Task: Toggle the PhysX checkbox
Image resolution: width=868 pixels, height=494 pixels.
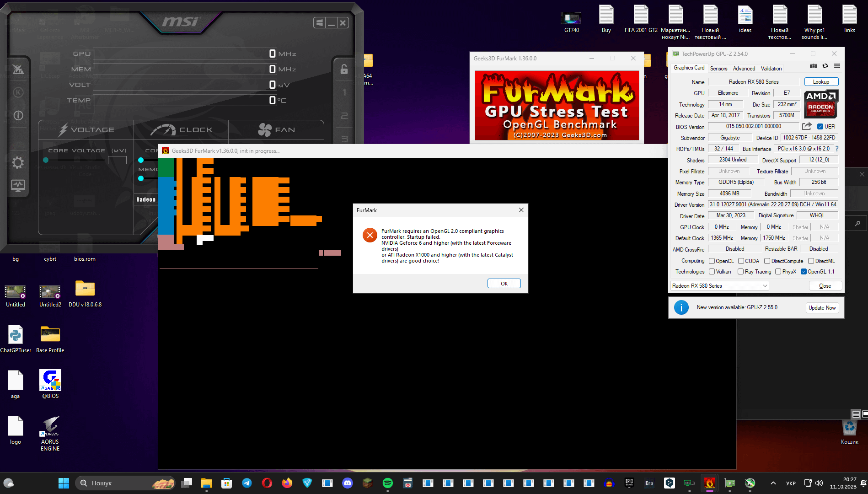Action: point(778,272)
